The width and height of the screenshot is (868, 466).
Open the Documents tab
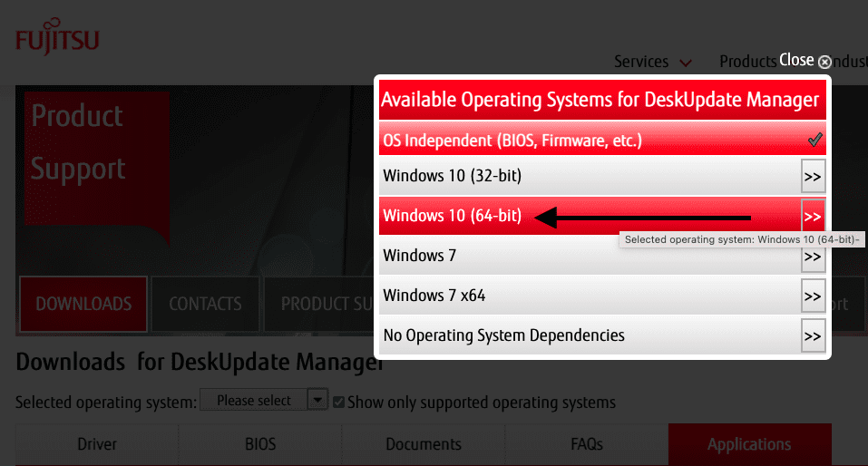423,444
